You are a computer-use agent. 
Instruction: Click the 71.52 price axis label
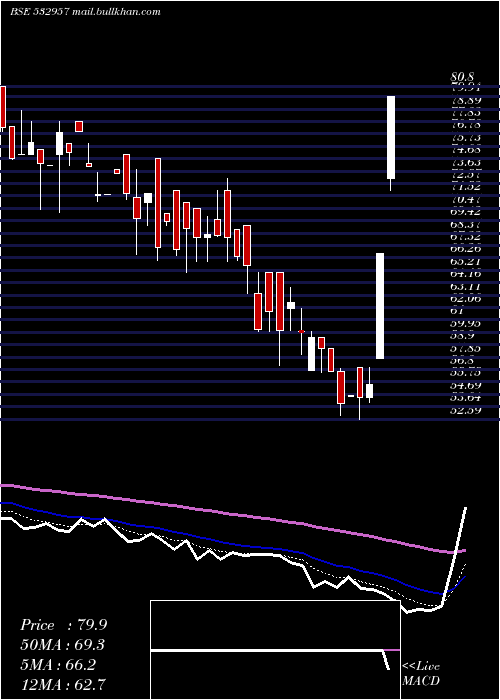(466, 187)
